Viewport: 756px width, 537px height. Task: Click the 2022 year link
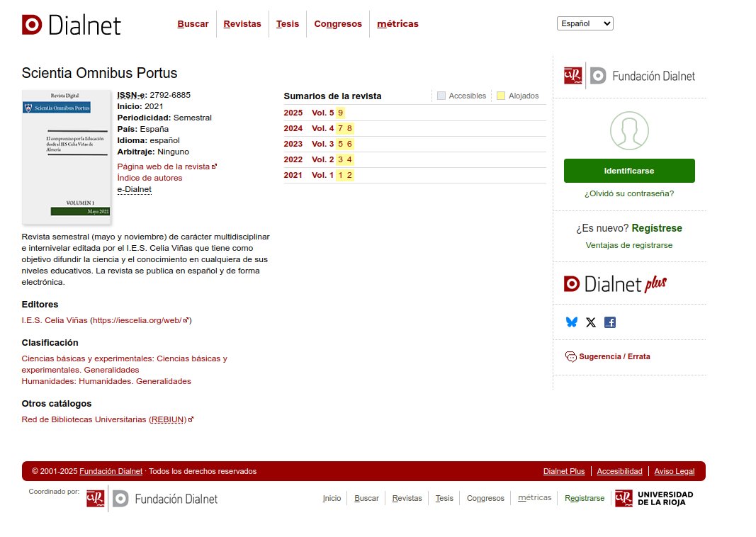(293, 159)
